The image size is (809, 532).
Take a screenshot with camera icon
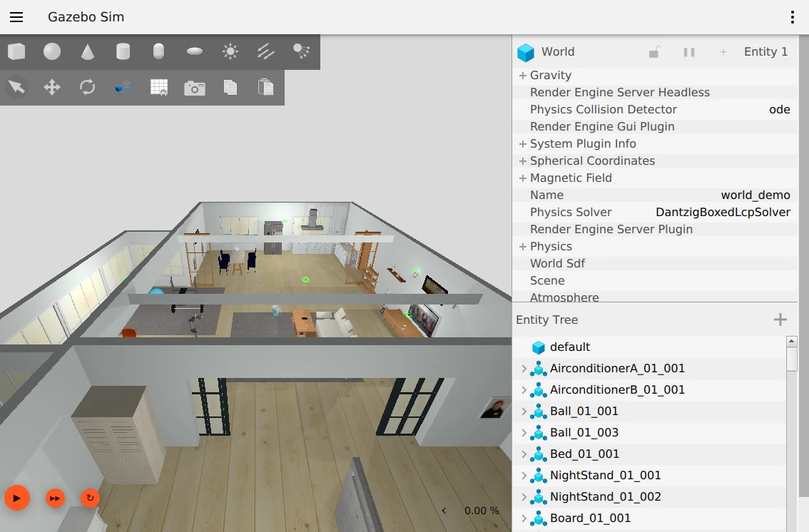195,88
